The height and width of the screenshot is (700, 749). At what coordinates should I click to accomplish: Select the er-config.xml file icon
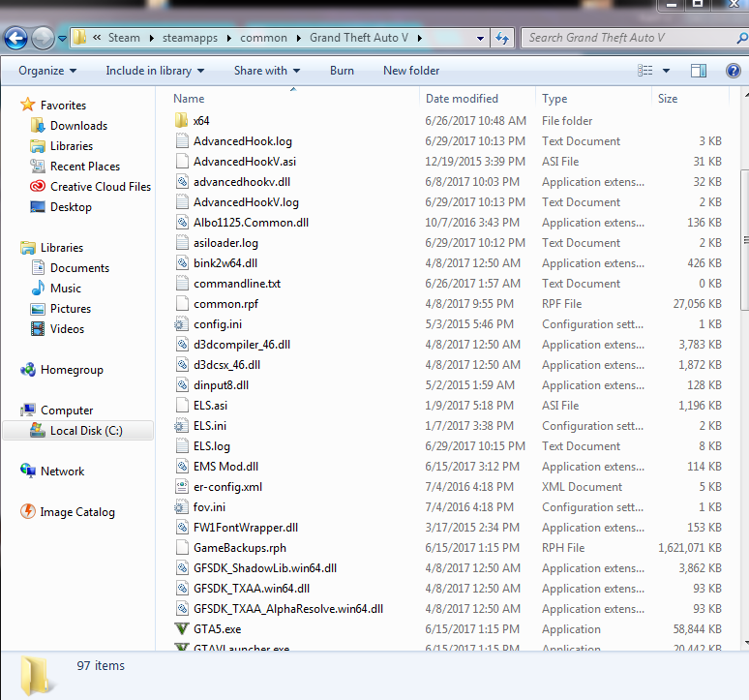coord(182,486)
